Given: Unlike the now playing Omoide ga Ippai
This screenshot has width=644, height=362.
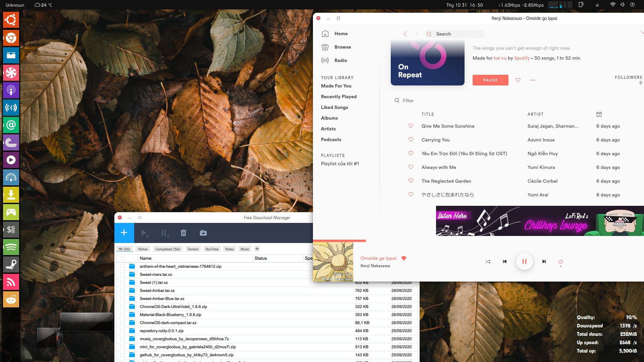Looking at the screenshot, I should (404, 258).
